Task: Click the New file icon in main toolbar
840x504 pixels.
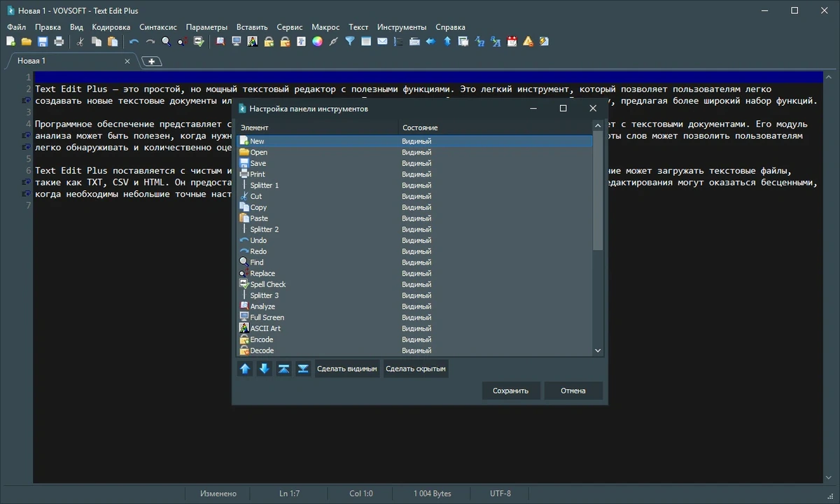Action: pos(11,41)
